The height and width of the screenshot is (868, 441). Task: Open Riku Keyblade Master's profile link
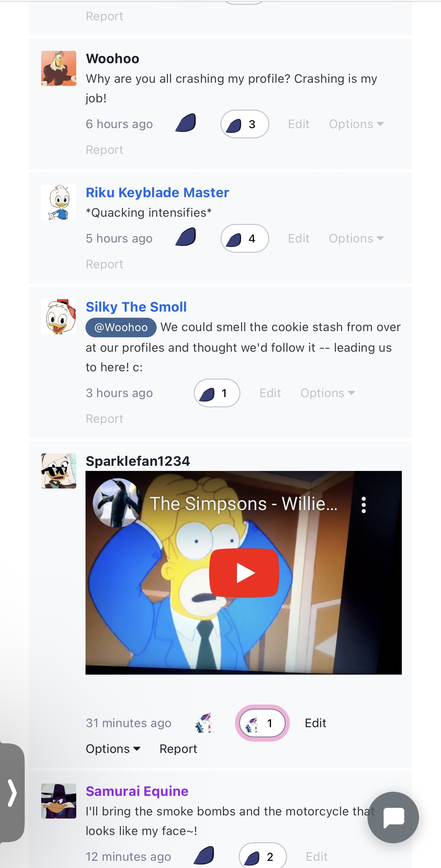tap(157, 193)
